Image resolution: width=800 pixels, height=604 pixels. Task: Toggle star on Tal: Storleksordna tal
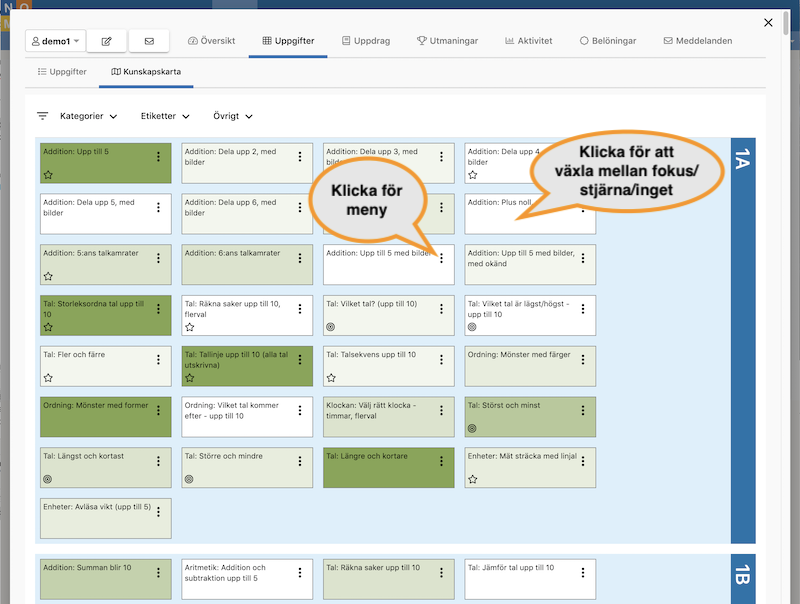coord(48,327)
